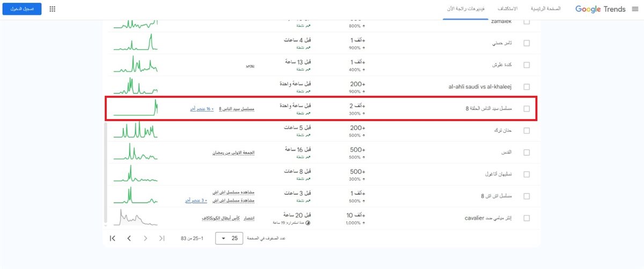Open trend chart for كندة علوش

point(137,64)
